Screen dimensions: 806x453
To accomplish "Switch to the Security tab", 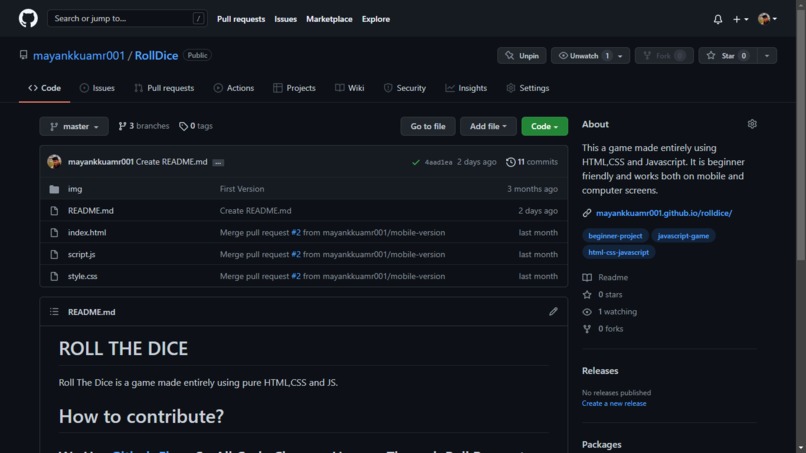I will 405,88.
